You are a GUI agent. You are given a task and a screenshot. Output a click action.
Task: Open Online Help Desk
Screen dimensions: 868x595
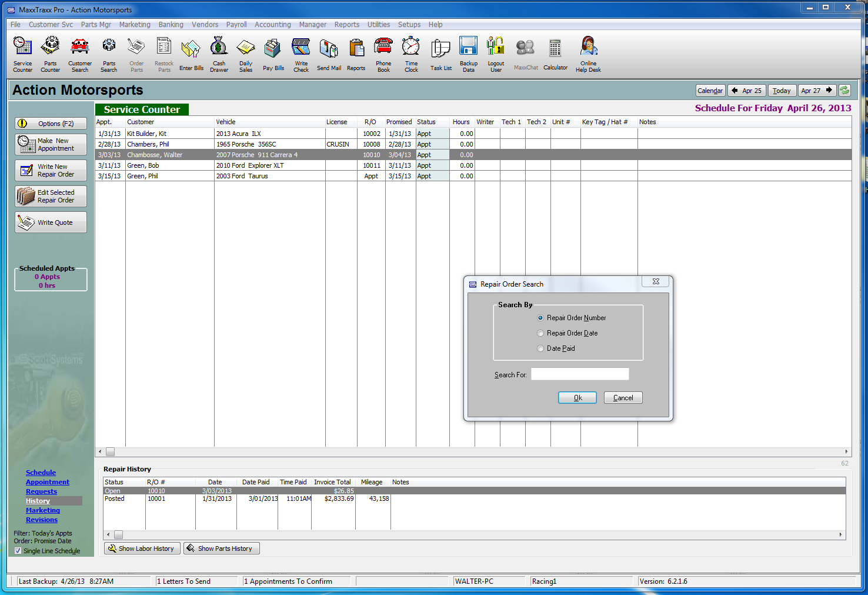coord(588,54)
